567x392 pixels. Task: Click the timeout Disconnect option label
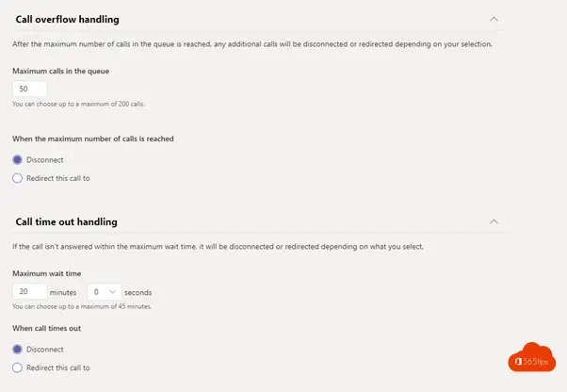[x=45, y=350]
